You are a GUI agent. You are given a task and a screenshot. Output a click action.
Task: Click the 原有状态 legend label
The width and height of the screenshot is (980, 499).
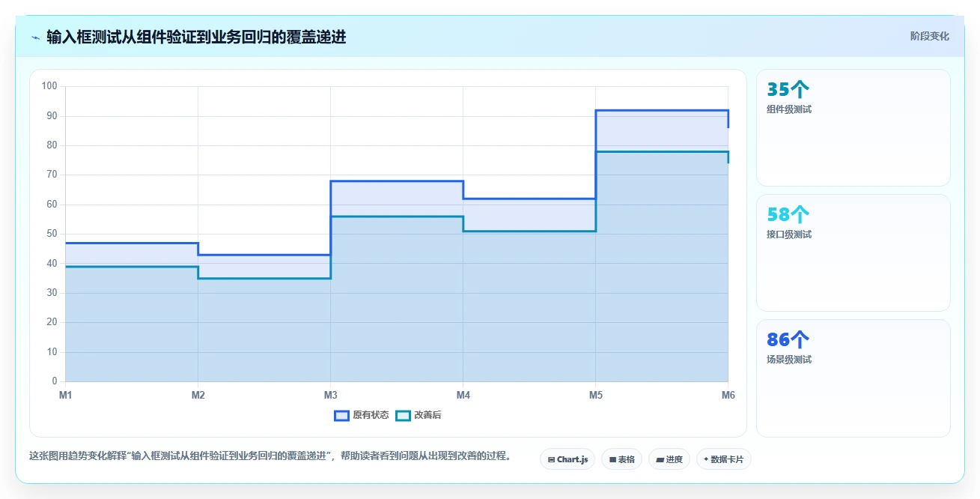pyautogui.click(x=371, y=415)
